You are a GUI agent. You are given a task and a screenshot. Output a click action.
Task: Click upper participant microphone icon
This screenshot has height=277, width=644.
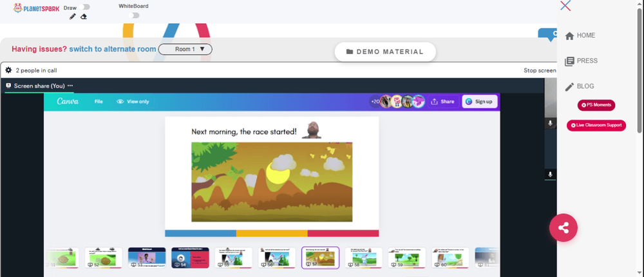coord(551,123)
